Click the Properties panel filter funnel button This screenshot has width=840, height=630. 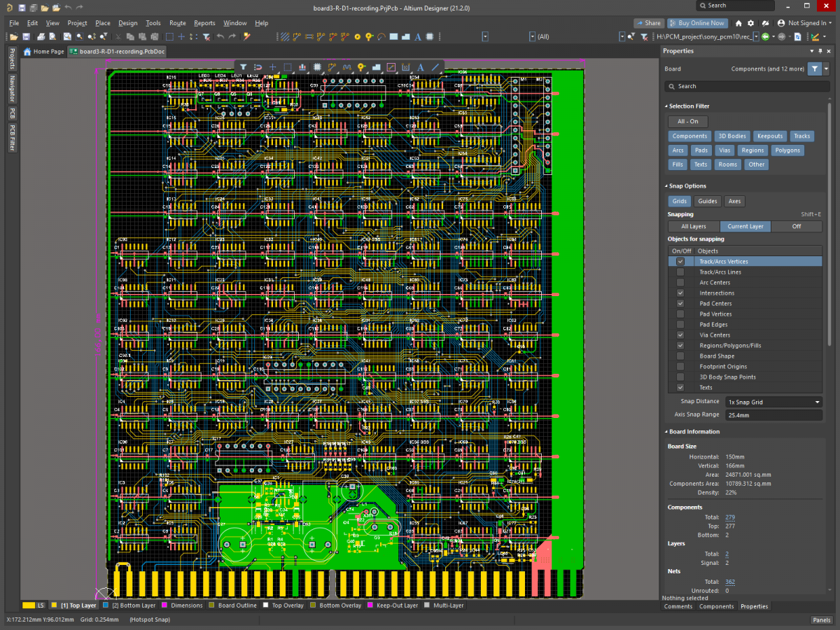[x=815, y=69]
